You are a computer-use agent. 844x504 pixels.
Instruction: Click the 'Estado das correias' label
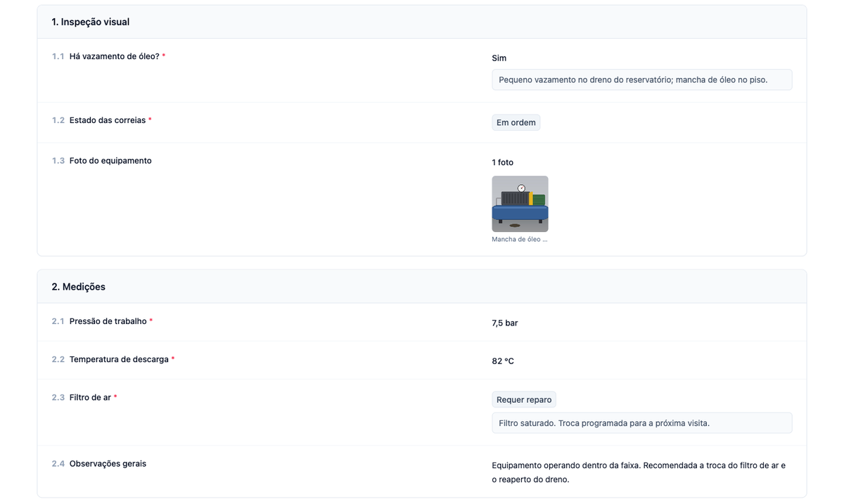pyautogui.click(x=108, y=120)
